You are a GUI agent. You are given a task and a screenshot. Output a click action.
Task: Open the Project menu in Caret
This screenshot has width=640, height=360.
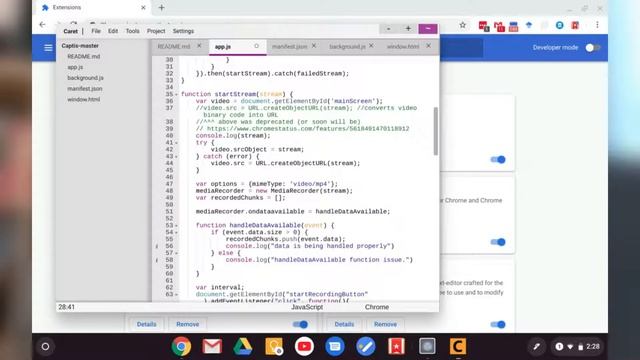(156, 31)
